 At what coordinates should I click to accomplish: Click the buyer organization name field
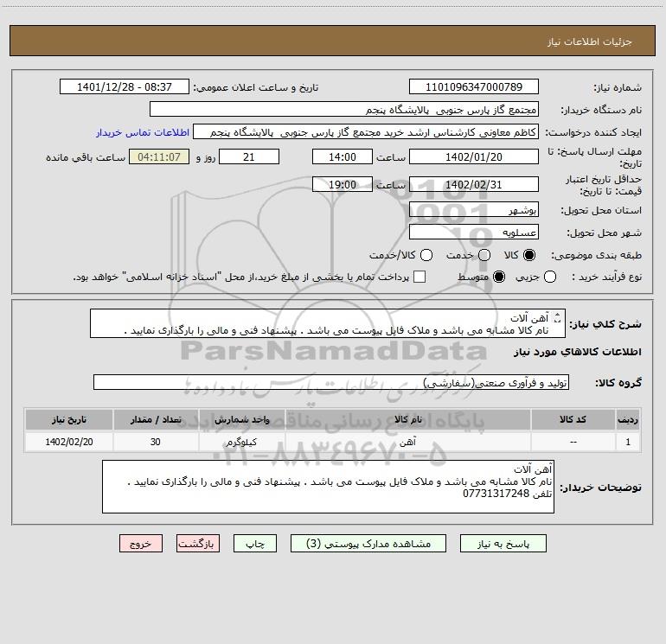coord(344,109)
